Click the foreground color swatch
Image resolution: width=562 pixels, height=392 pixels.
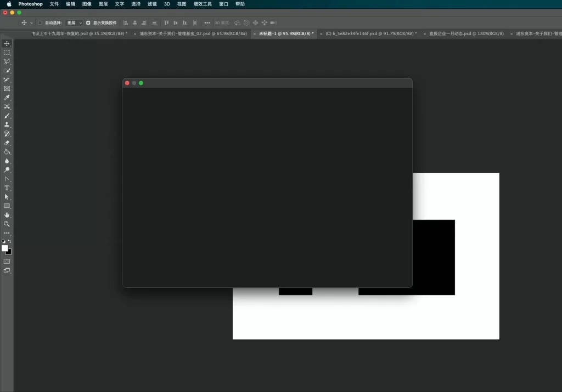coord(4,248)
